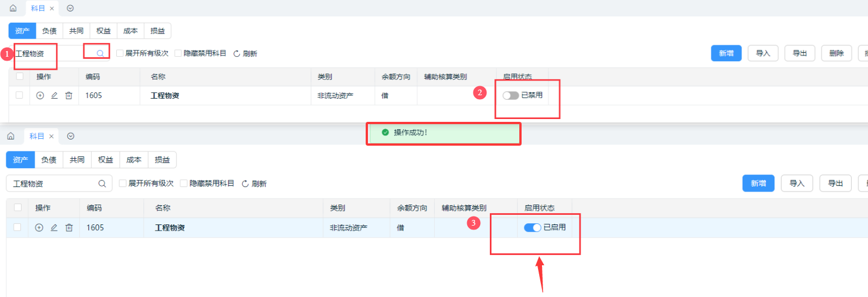Check 展开所有级次 checkbox in lower panel
This screenshot has height=297, width=868.
point(122,184)
